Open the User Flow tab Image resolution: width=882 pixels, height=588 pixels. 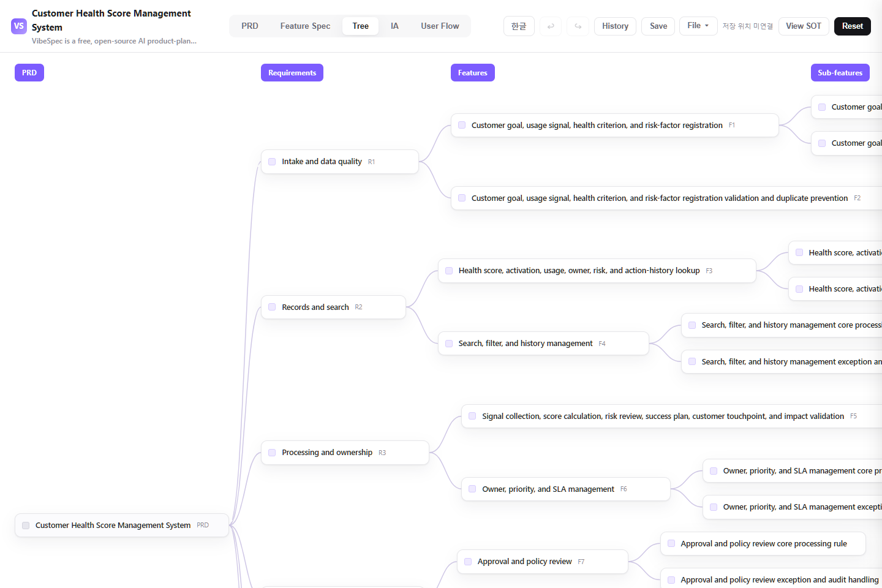click(x=440, y=26)
